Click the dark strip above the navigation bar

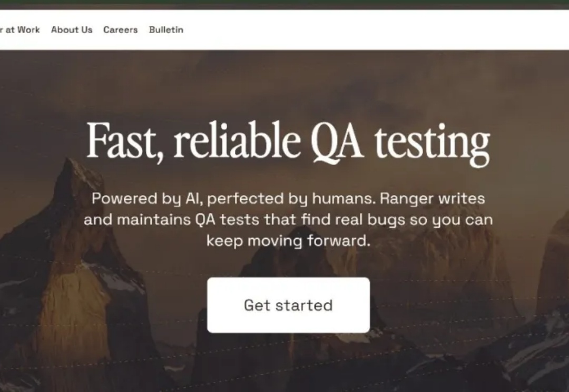284,5
